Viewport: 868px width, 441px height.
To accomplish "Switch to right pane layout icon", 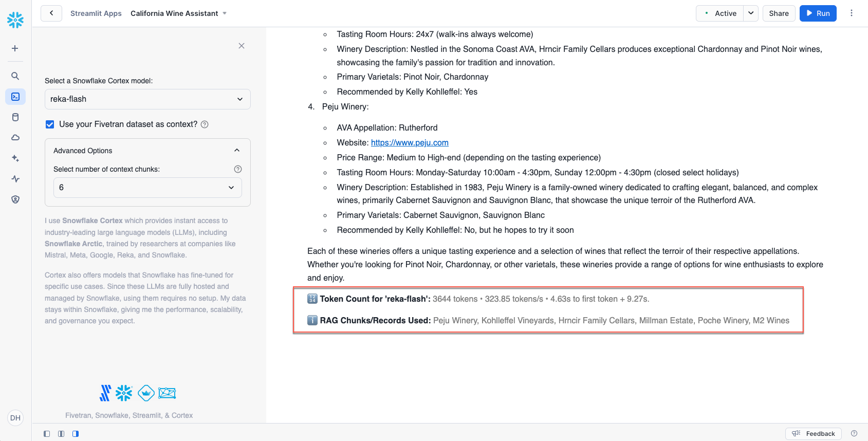I will [76, 434].
